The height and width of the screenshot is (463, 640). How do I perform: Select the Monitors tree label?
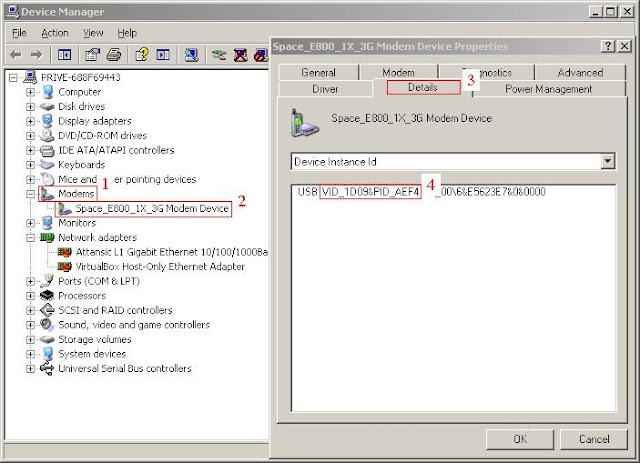(77, 223)
